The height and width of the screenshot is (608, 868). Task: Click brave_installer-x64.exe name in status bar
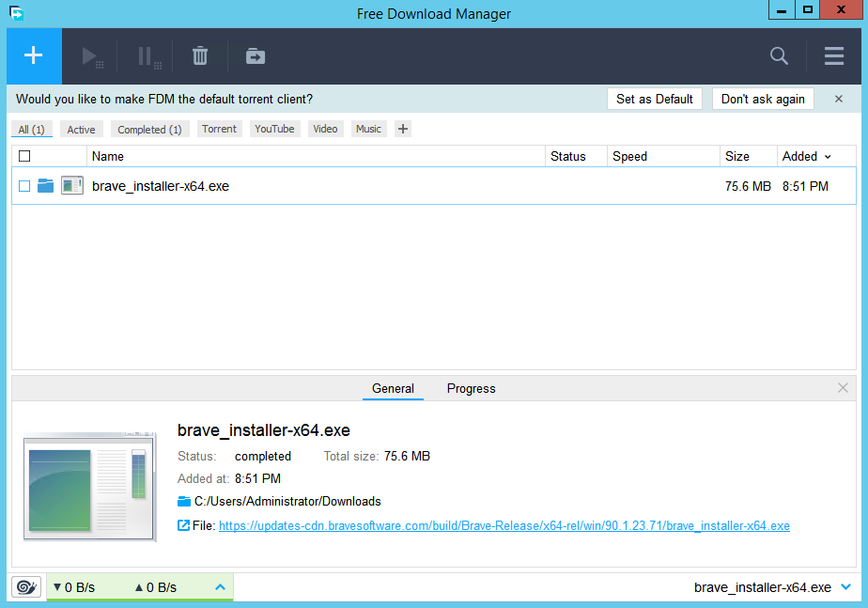point(762,587)
